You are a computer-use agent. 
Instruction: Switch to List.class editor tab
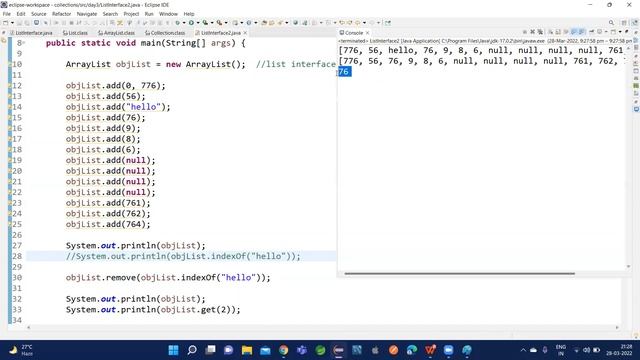76,33
